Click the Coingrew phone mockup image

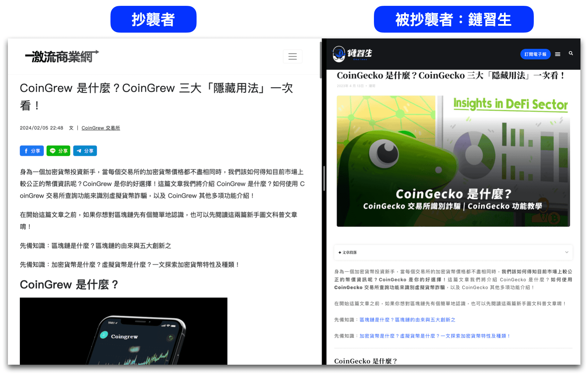pos(124,331)
